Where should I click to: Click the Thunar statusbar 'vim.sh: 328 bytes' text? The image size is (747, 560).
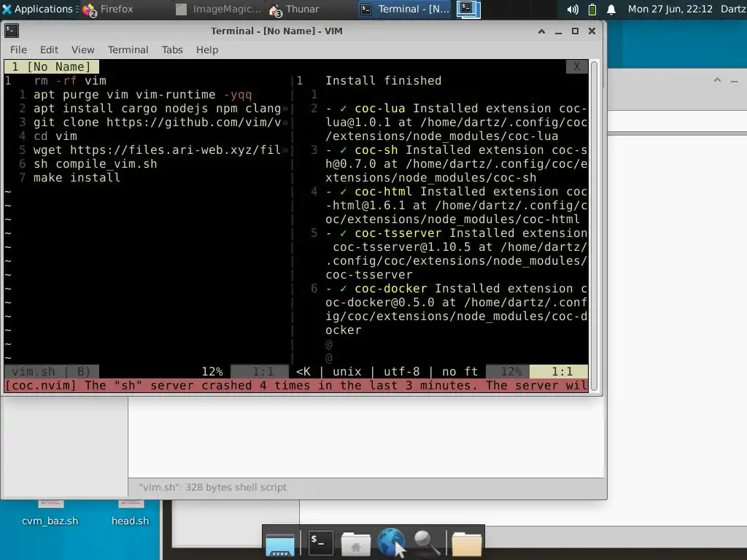(212, 487)
